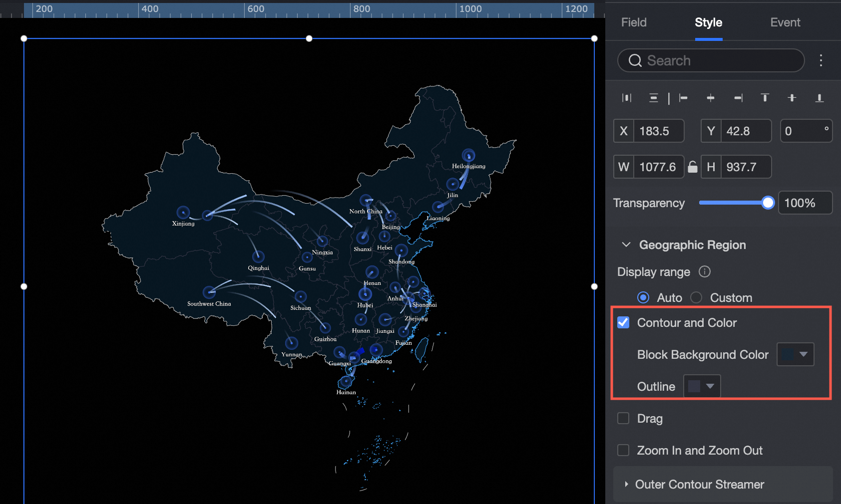Collapse the Geographic Region section
Screen dimensions: 841x504
(626, 245)
